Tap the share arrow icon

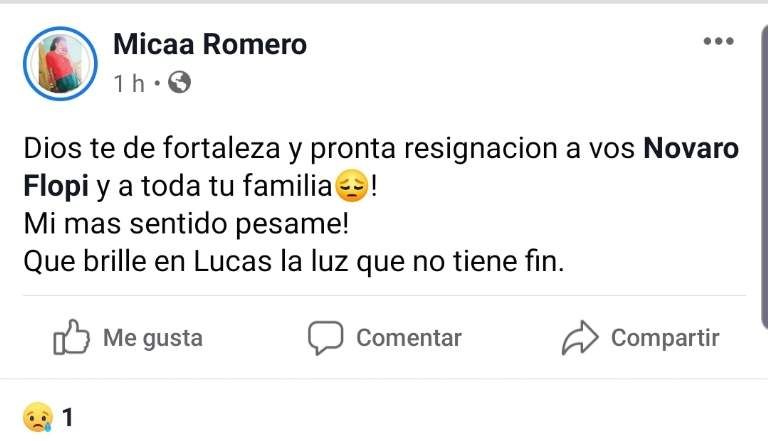click(580, 338)
